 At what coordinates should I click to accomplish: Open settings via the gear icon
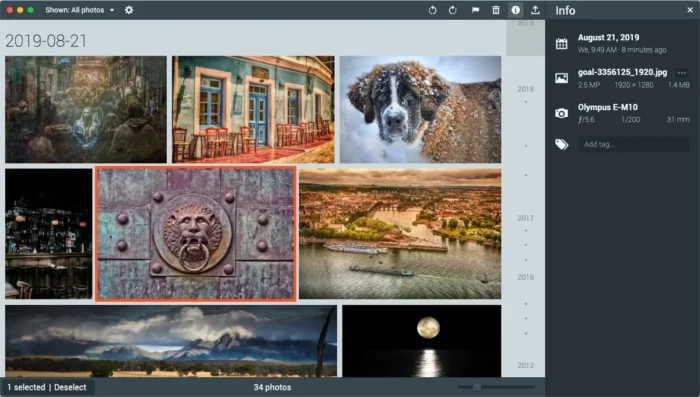(129, 10)
